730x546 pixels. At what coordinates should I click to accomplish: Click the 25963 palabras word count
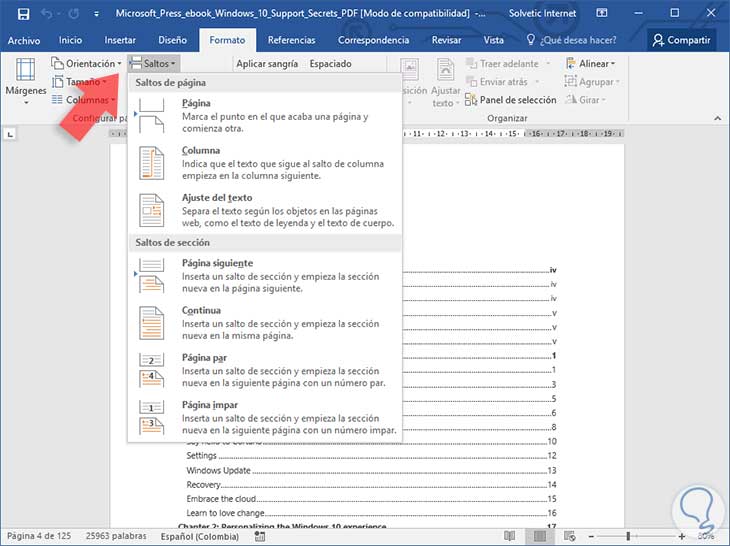click(x=116, y=536)
